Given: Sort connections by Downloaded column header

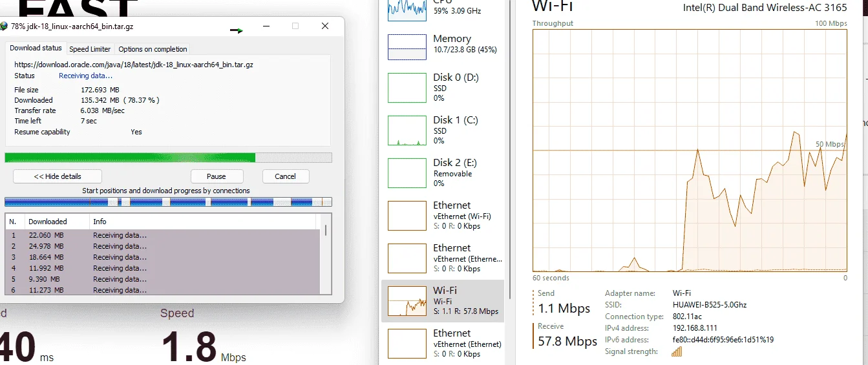Looking at the screenshot, I should 57,222.
